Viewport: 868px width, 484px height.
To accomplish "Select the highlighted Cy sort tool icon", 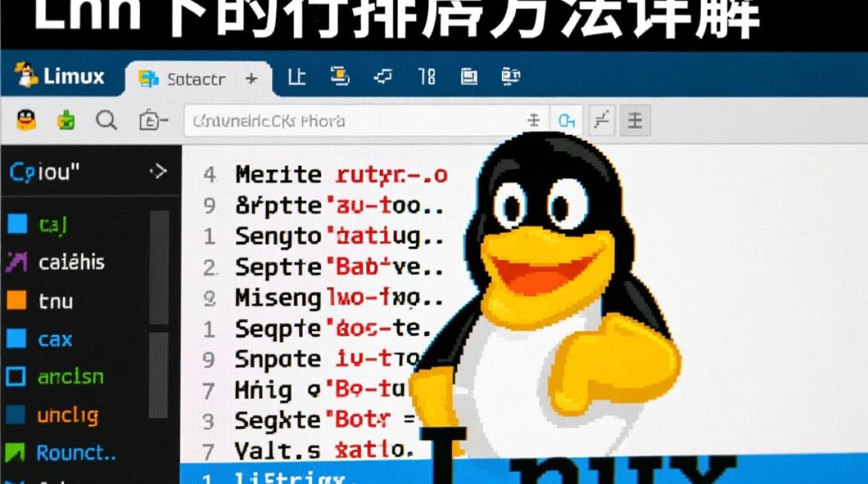I will click(568, 120).
